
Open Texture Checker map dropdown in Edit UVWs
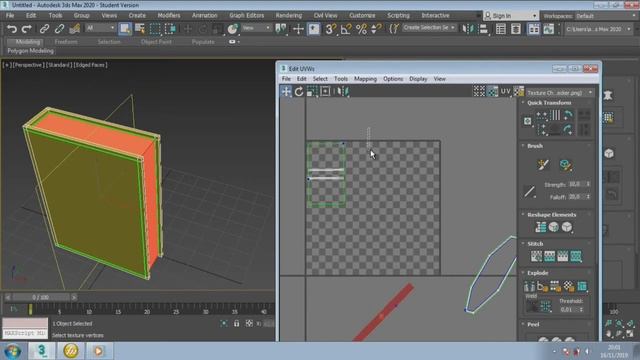[560, 93]
